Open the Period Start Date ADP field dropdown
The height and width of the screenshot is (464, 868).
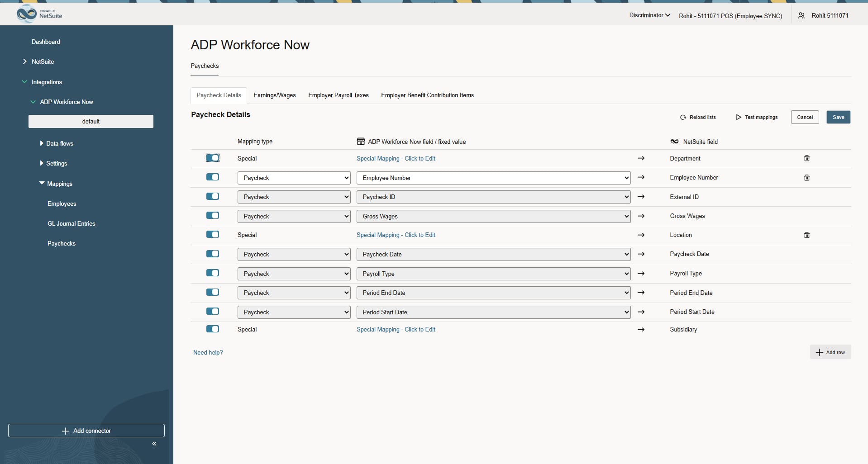(494, 312)
